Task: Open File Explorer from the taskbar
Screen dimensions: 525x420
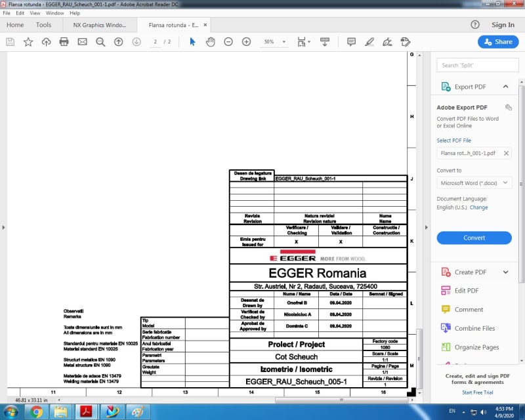Action: pyautogui.click(x=61, y=411)
